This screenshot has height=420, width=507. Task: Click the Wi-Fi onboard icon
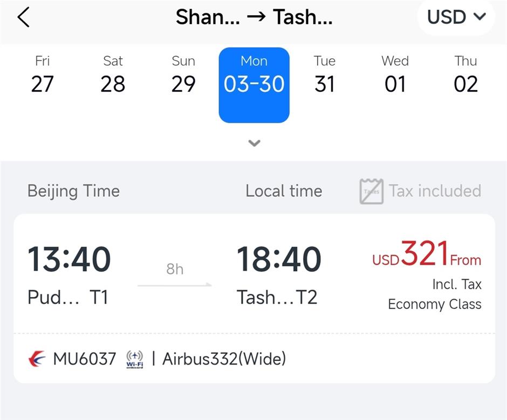(x=134, y=360)
